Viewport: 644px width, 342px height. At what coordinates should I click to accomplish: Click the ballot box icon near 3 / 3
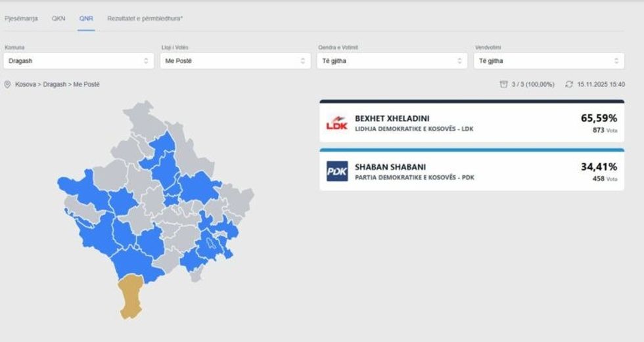click(503, 85)
